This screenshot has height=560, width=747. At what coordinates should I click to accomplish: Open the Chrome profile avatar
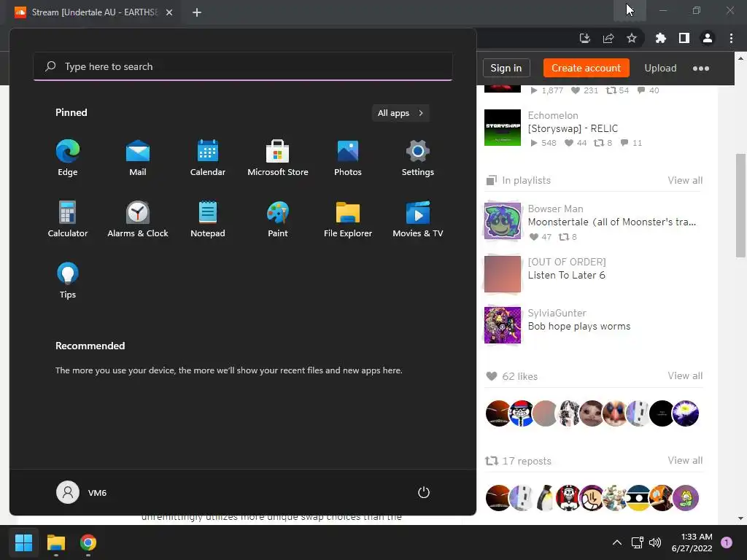tap(708, 38)
